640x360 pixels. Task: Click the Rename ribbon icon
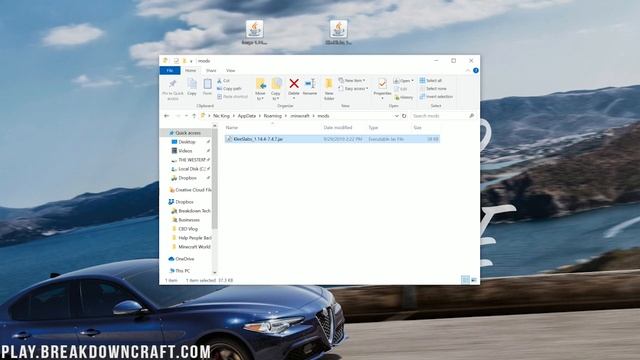(x=310, y=87)
